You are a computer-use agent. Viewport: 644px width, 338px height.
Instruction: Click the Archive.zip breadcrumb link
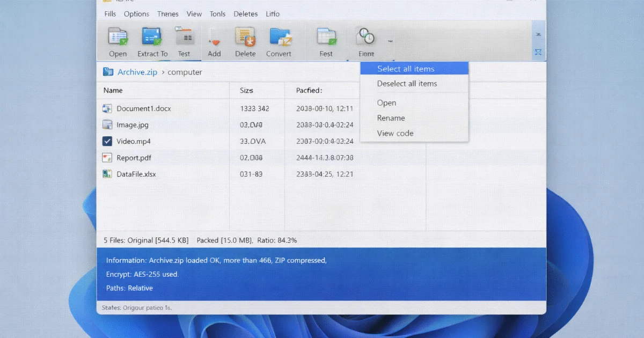tap(137, 72)
